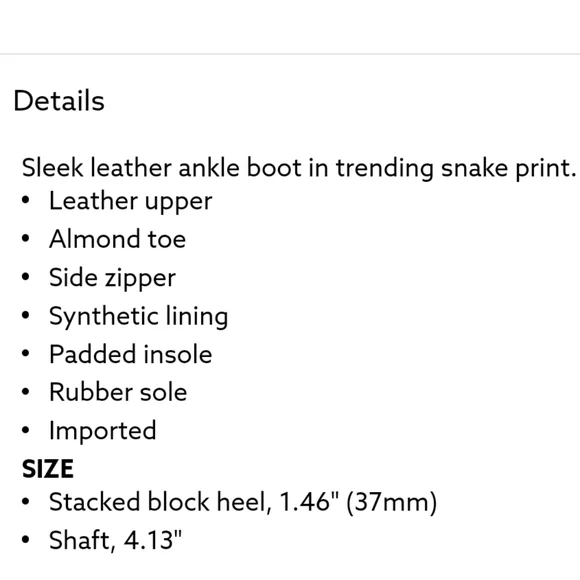Viewport: 580px width, 580px height.
Task: Click the Shaft 4.13" measurement item
Action: (115, 540)
